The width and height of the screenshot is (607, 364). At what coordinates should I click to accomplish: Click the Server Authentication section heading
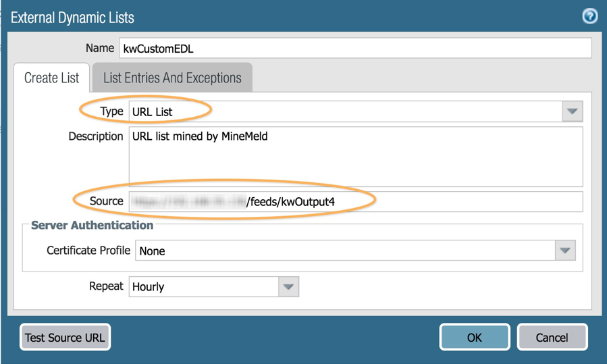pos(92,225)
